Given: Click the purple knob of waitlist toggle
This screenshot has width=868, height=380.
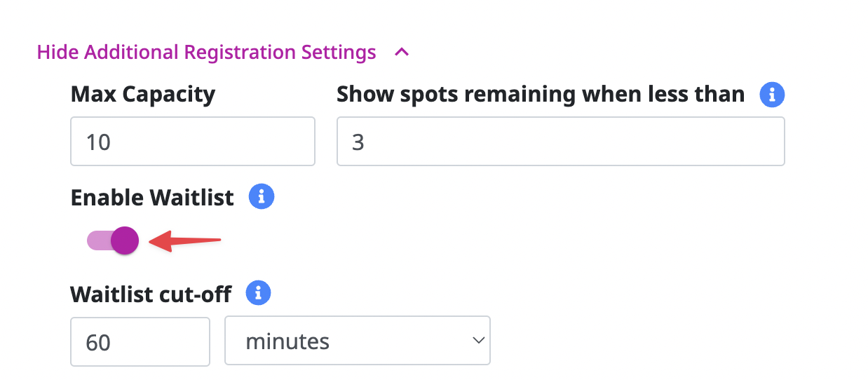Looking at the screenshot, I should 125,240.
